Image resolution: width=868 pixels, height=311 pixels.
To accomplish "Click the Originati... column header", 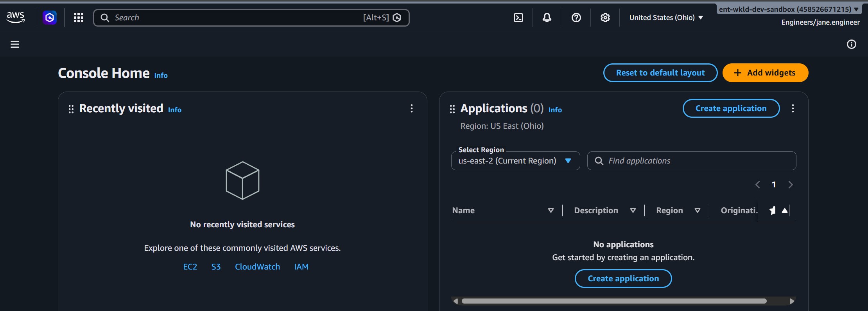I will (x=739, y=210).
